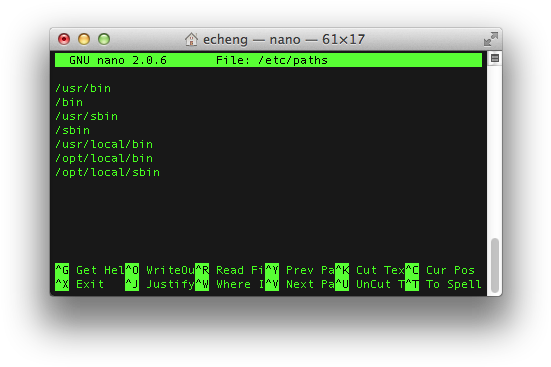Click the 'GNU nano 2.0.6' header text
Viewport: 551px width, 367px height.
(118, 60)
